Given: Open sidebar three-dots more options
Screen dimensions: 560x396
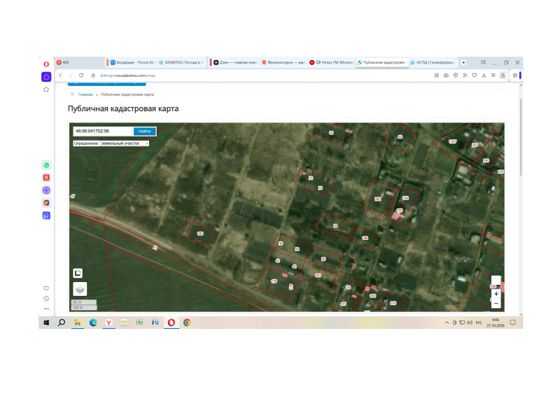Looking at the screenshot, I should coord(46,309).
